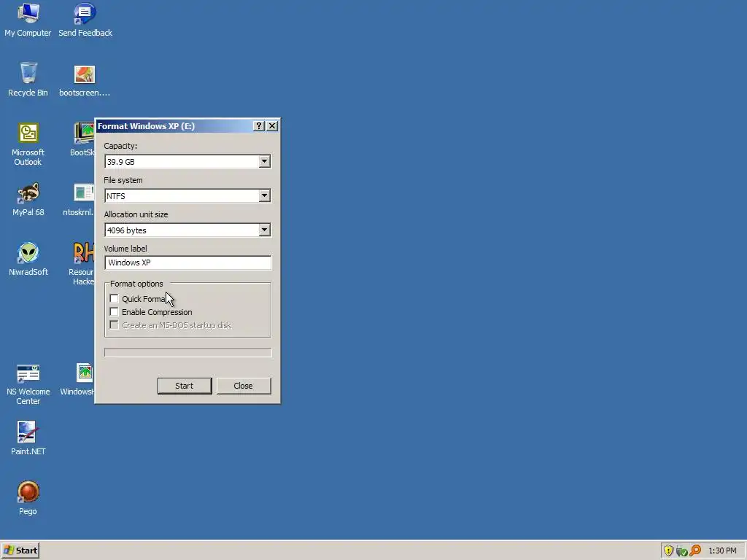This screenshot has width=747, height=560.
Task: Click into the Volume label field
Action: click(187, 262)
